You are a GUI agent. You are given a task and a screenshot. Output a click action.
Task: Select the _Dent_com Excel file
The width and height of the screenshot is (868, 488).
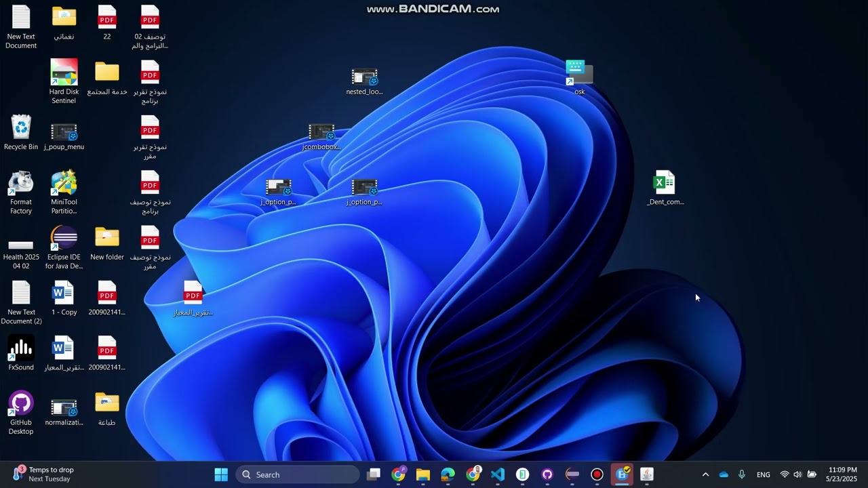pos(665,188)
